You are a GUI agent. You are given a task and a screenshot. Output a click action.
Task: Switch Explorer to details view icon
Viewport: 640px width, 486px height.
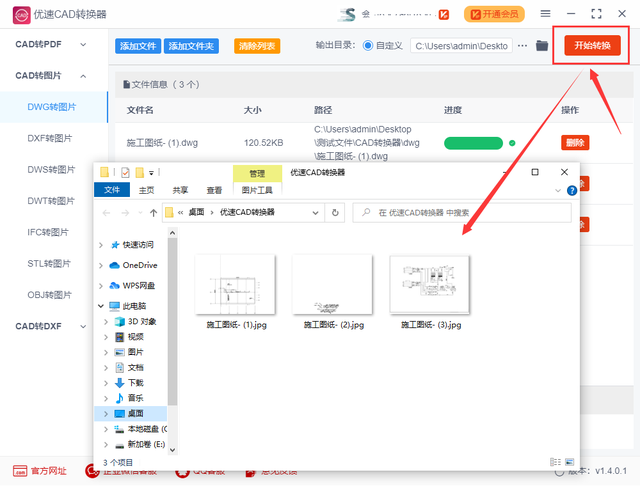pyautogui.click(x=555, y=462)
